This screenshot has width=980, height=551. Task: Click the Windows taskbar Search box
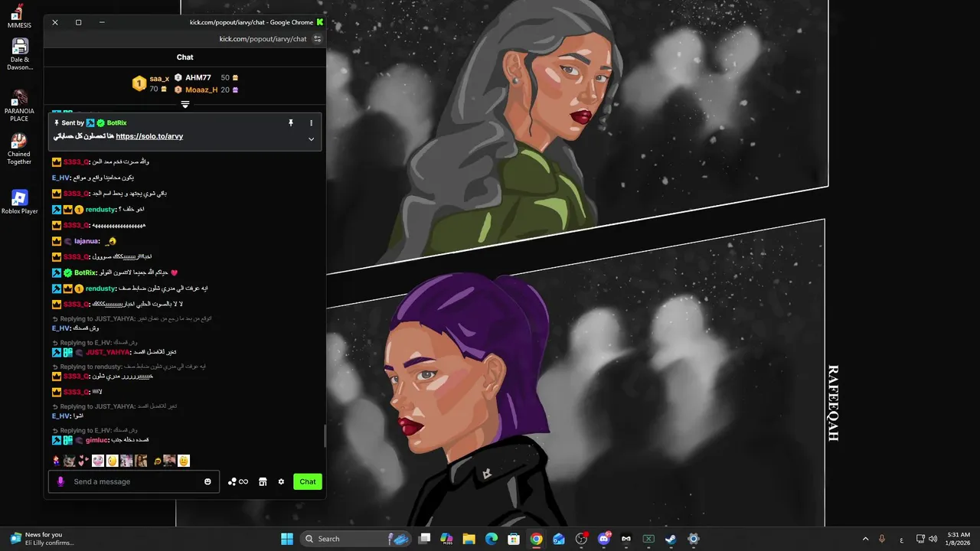coord(356,539)
